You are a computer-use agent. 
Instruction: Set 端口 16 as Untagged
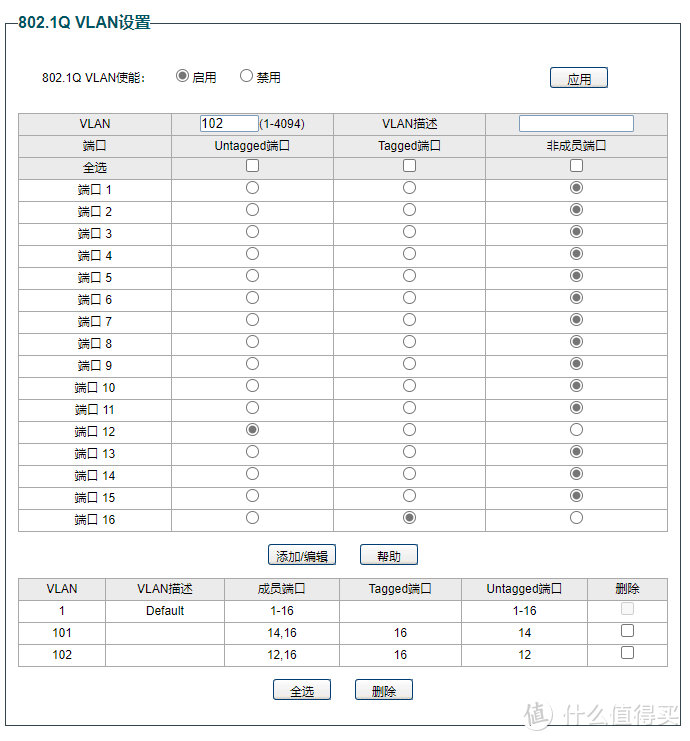(252, 517)
